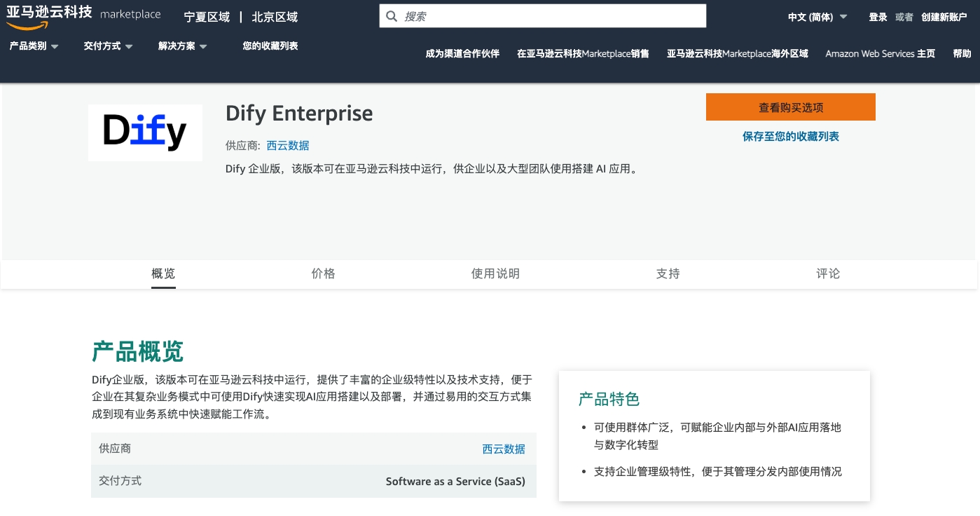Select 北京区域 region link
Image resolution: width=980 pixels, height=516 pixels.
275,17
